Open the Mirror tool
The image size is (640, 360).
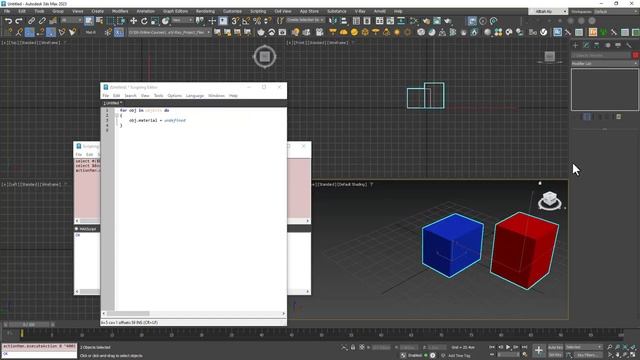pyautogui.click(x=333, y=21)
